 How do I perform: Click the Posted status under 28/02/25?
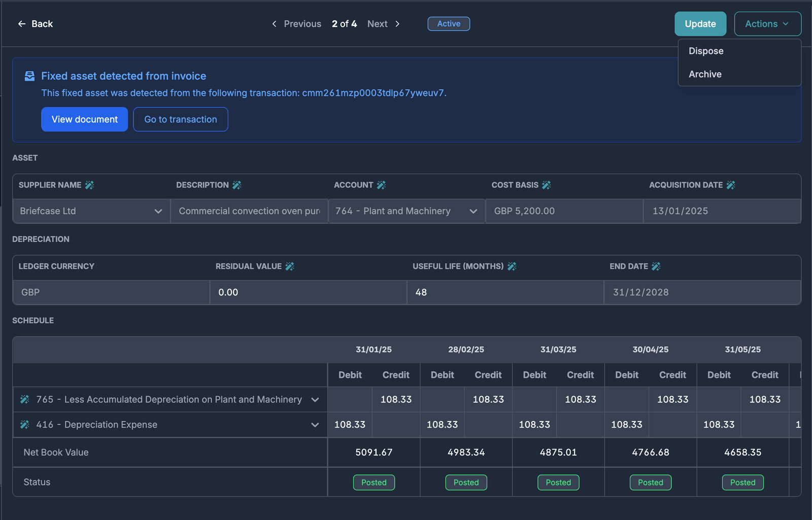(466, 482)
